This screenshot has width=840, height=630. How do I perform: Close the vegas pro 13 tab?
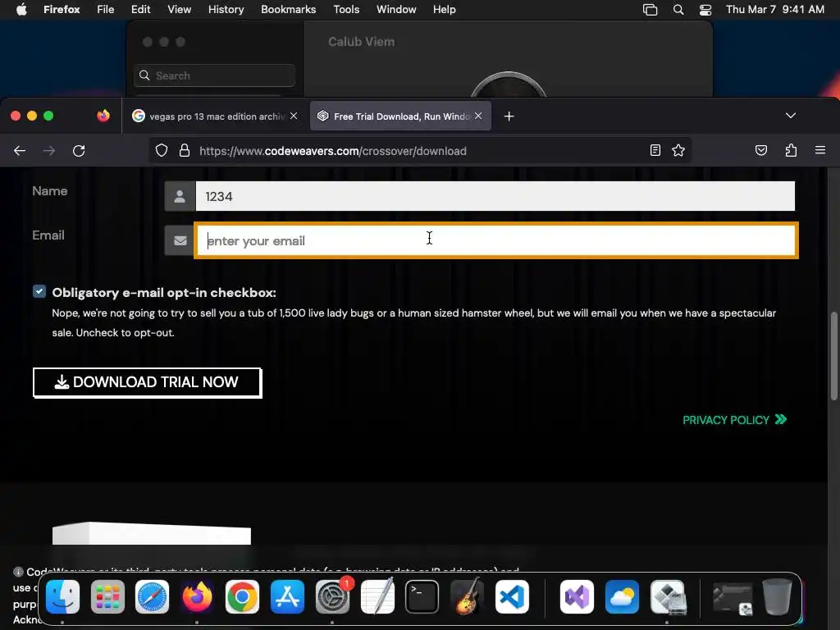(x=294, y=116)
